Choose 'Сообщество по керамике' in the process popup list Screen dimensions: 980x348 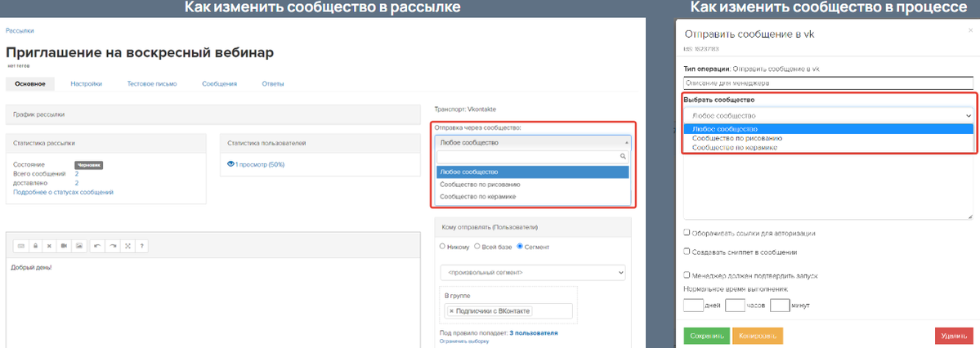click(734, 147)
